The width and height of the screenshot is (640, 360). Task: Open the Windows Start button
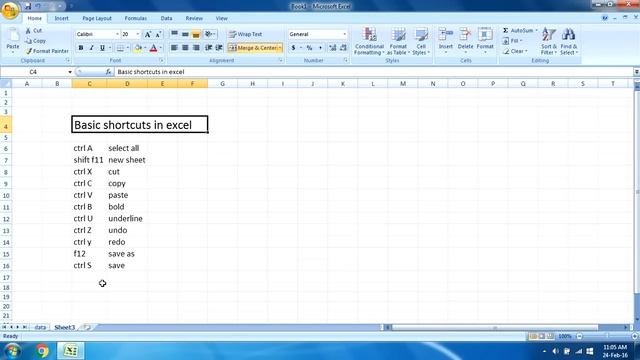click(12, 351)
